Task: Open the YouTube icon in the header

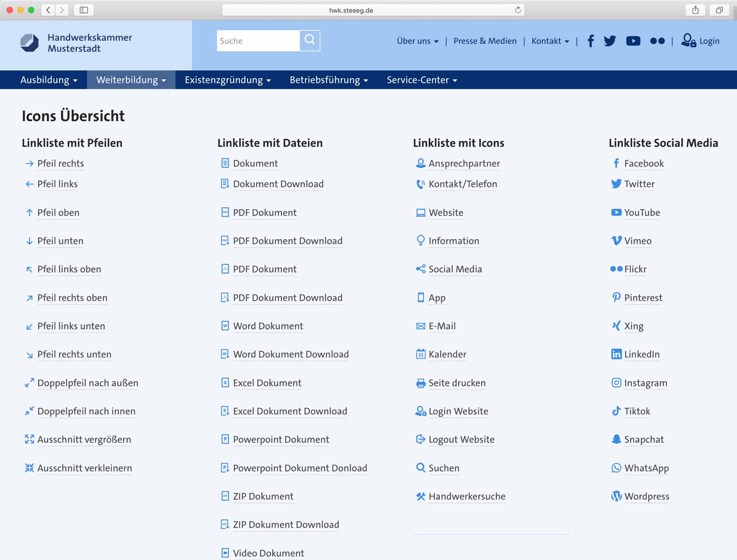Action: 633,41
